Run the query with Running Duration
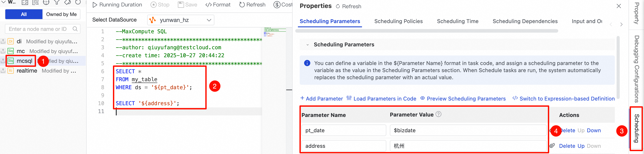This screenshot has width=644, height=154. click(117, 5)
